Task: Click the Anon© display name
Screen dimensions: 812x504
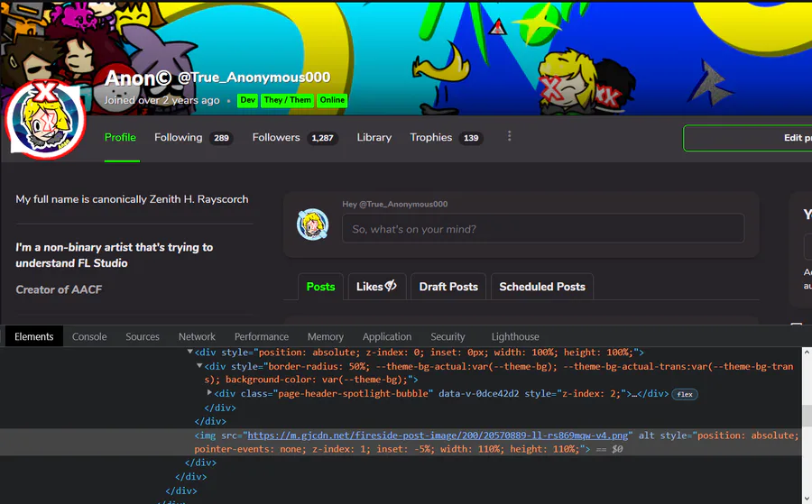Action: pos(138,78)
